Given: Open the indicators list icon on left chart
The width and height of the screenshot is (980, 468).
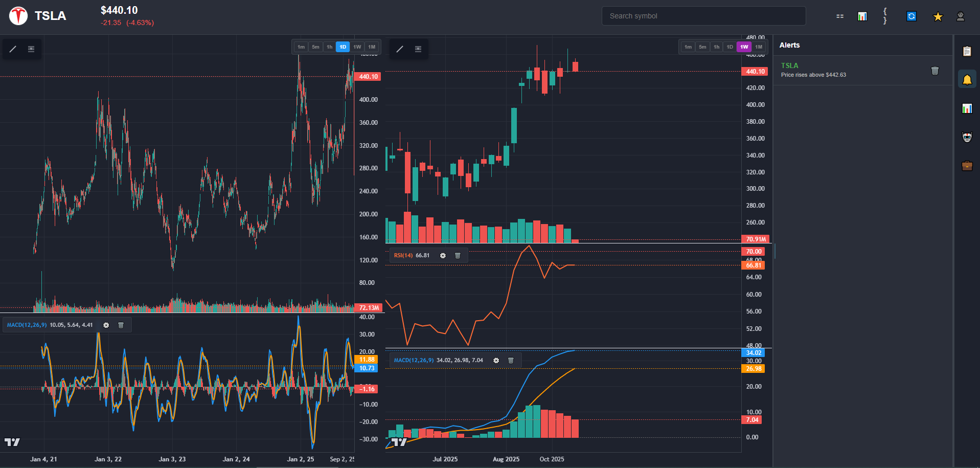Looking at the screenshot, I should (31, 49).
